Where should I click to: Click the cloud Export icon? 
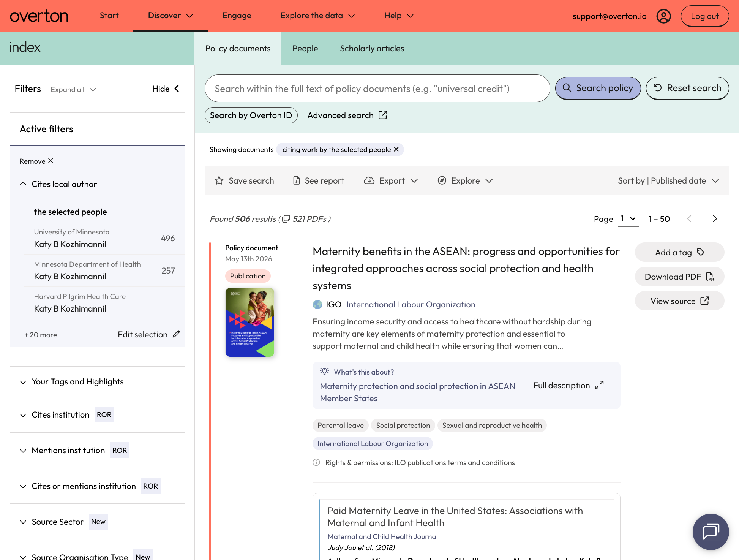(369, 180)
